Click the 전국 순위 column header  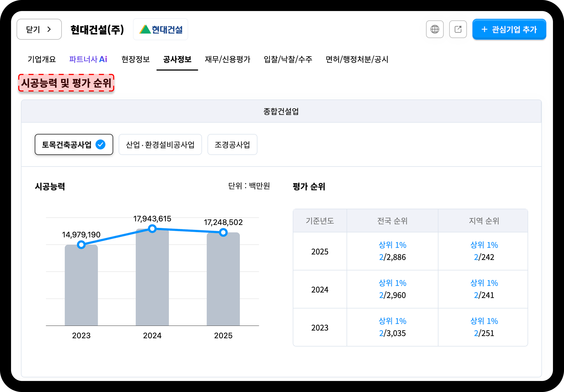tap(392, 221)
